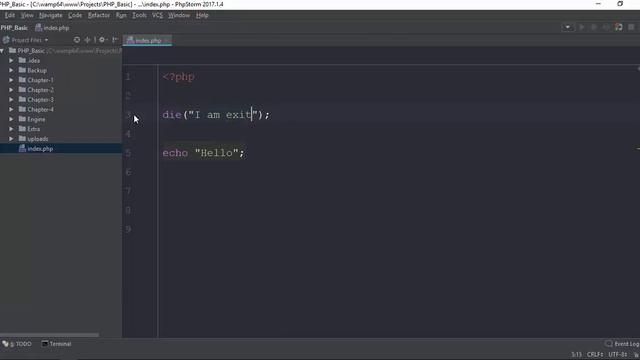Screen dimensions: 640x360
Task: Expand the Backup folder arrow
Action: (x=11, y=70)
